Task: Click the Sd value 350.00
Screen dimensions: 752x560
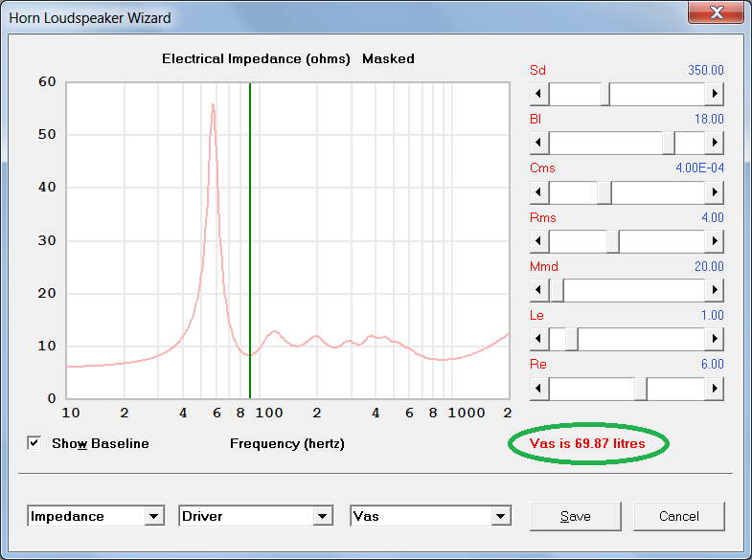Action: click(x=705, y=70)
